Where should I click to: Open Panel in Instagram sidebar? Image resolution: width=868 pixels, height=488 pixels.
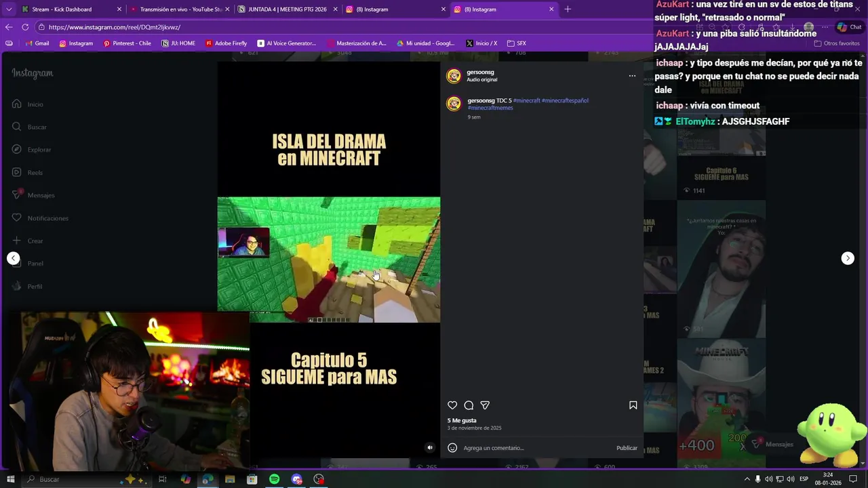click(x=27, y=264)
